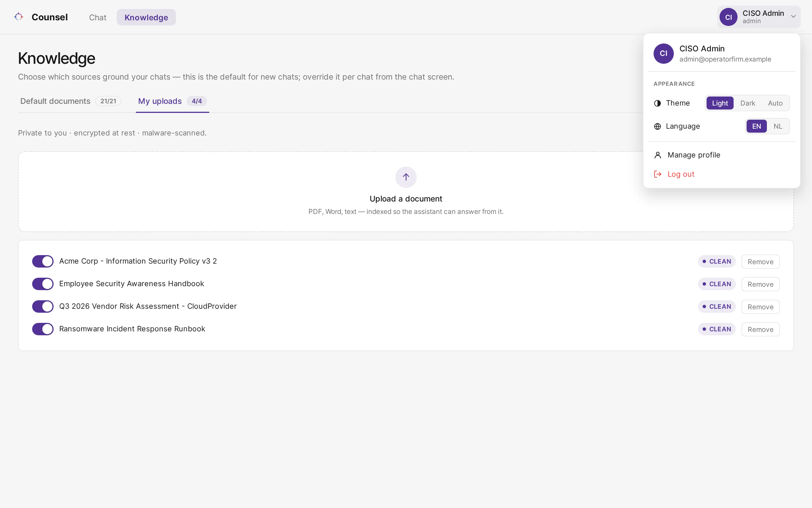Screen dimensions: 812x508
Task: Click the Upload a document heading
Action: (x=406, y=199)
